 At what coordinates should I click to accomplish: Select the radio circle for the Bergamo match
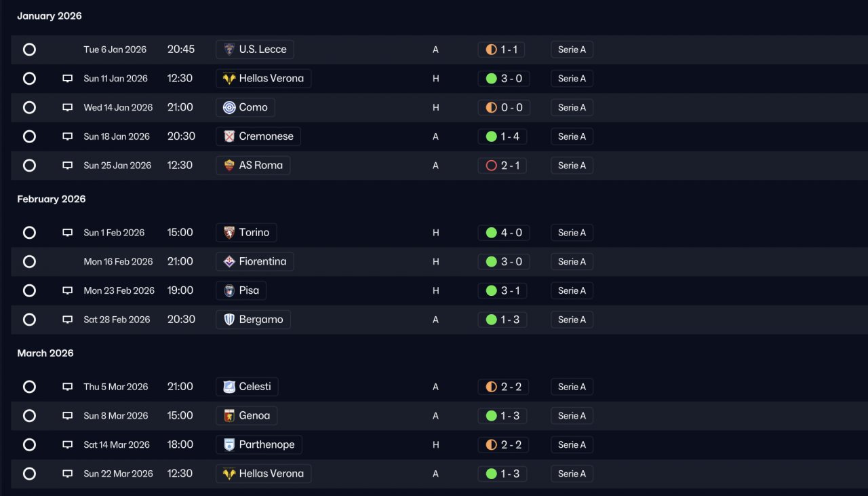pos(29,320)
